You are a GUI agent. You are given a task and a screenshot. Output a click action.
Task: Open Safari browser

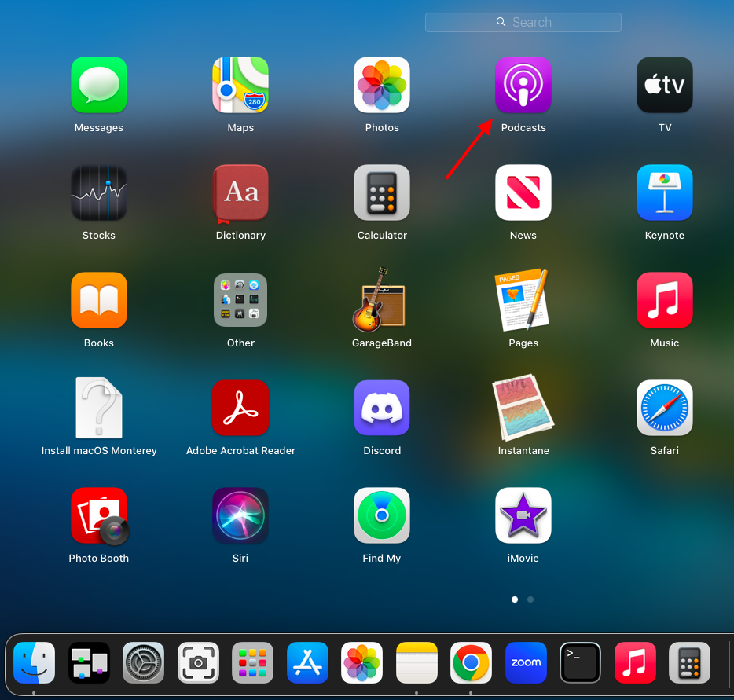coord(665,408)
